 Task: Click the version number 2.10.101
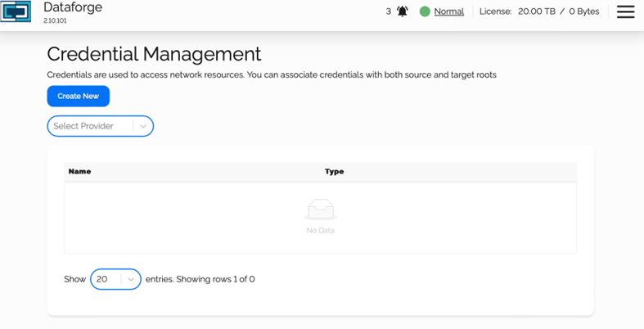(x=56, y=20)
